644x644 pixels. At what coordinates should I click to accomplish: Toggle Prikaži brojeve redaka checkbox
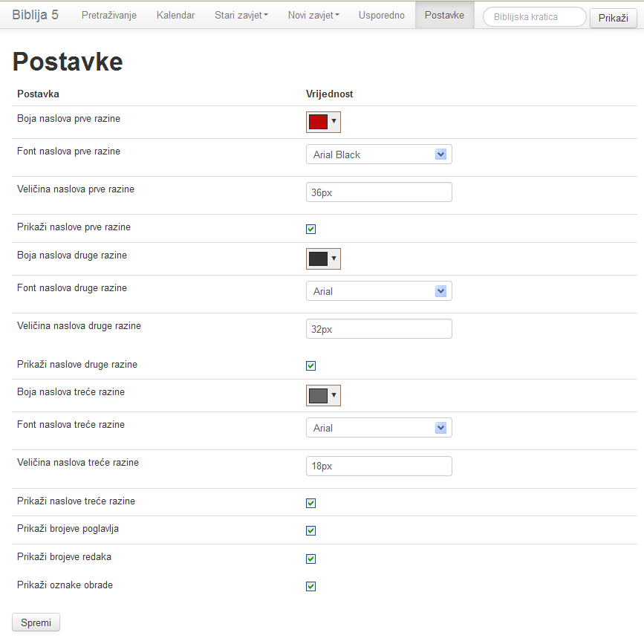[310, 559]
